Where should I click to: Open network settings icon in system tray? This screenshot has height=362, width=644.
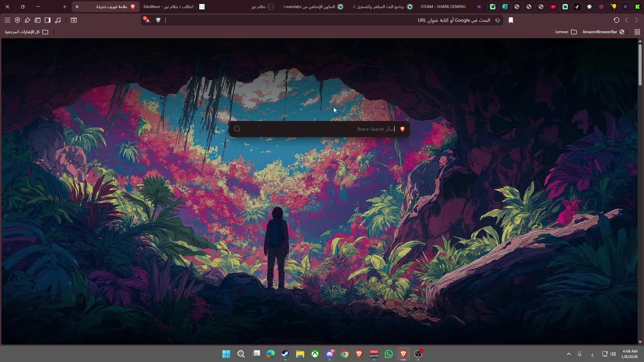605,354
